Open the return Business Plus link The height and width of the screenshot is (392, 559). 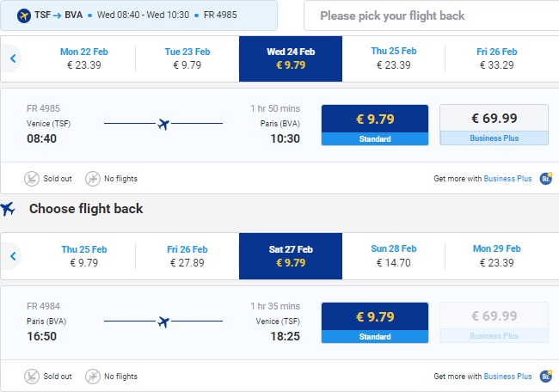[x=507, y=377]
